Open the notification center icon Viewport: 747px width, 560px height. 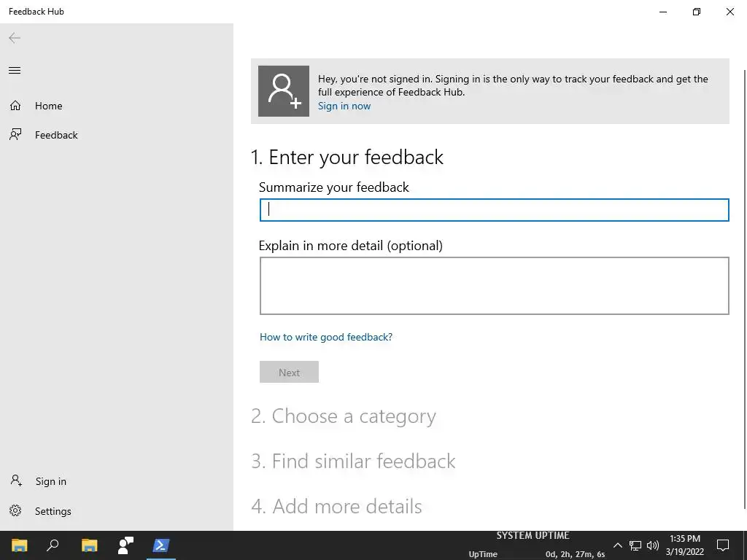click(723, 545)
